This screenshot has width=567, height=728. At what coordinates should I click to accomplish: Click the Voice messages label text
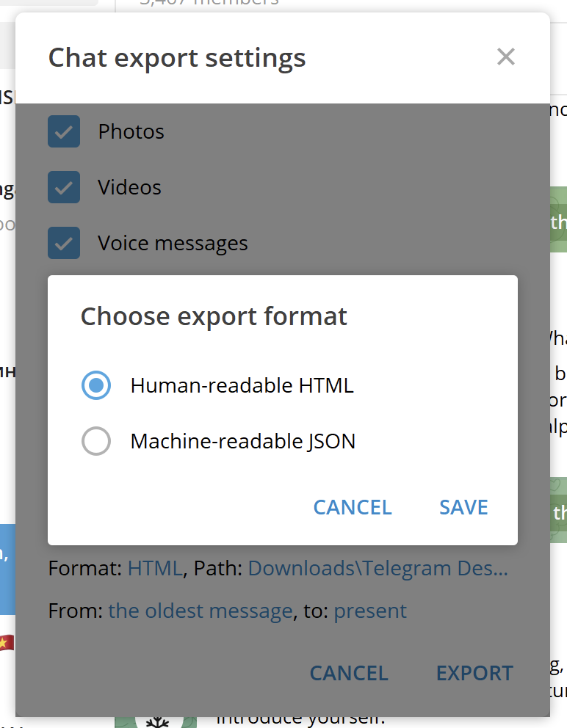pos(173,243)
